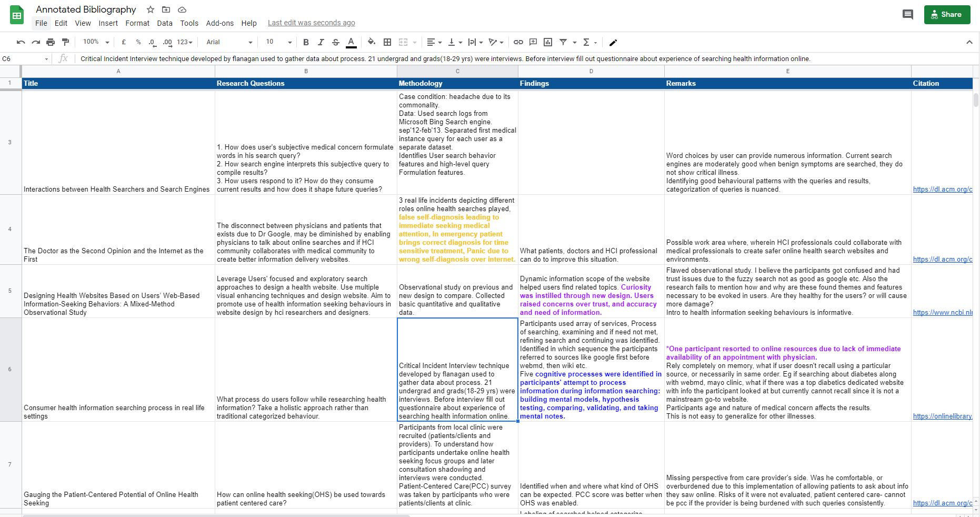Format as currency with pound icon
This screenshot has height=517, width=980.
point(124,42)
